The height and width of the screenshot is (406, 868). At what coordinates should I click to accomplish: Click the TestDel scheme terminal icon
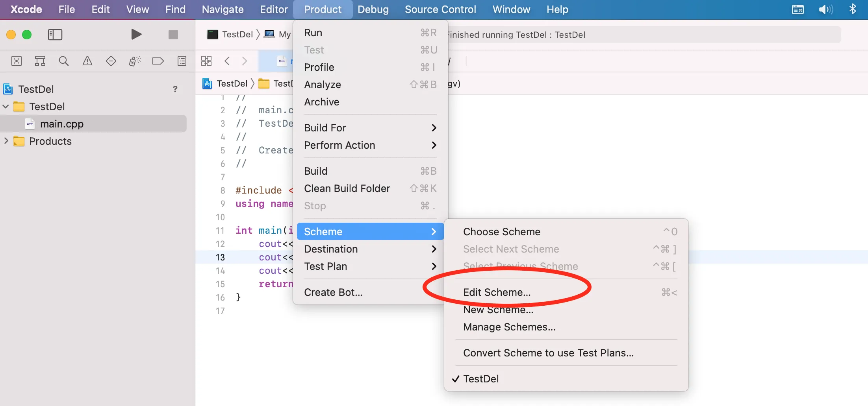coord(213,35)
